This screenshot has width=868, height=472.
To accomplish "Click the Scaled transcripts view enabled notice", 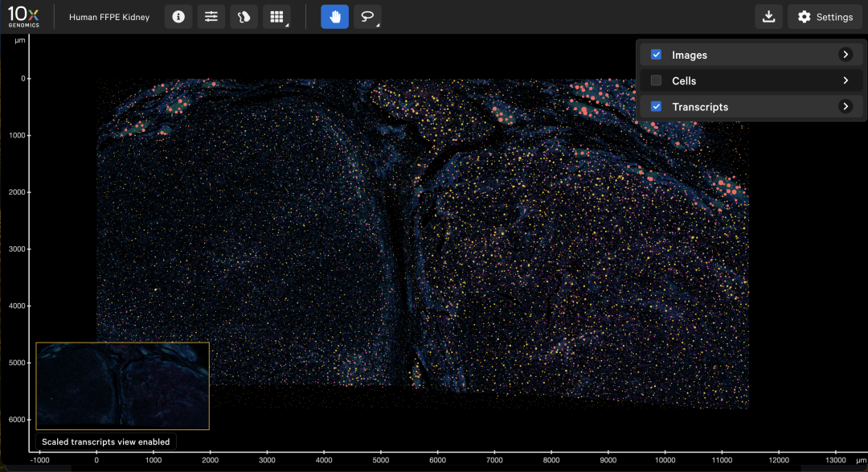I will point(106,441).
